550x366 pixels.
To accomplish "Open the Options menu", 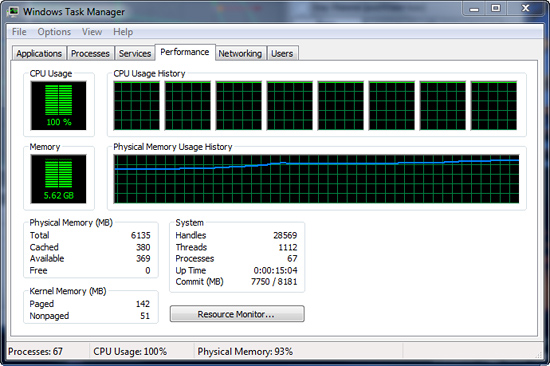I will click(54, 32).
